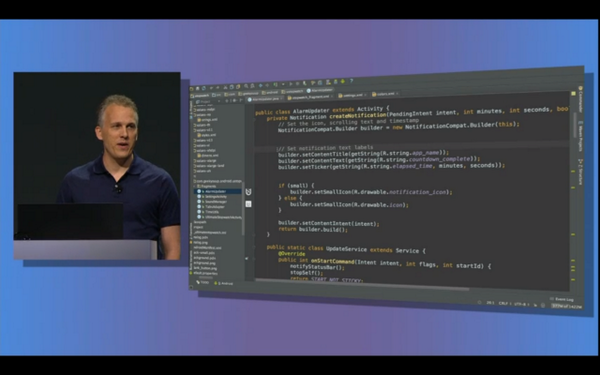Click the override gutter marker next to onStartCommand
Image resolution: width=600 pixels, height=375 pixels.
(x=247, y=258)
